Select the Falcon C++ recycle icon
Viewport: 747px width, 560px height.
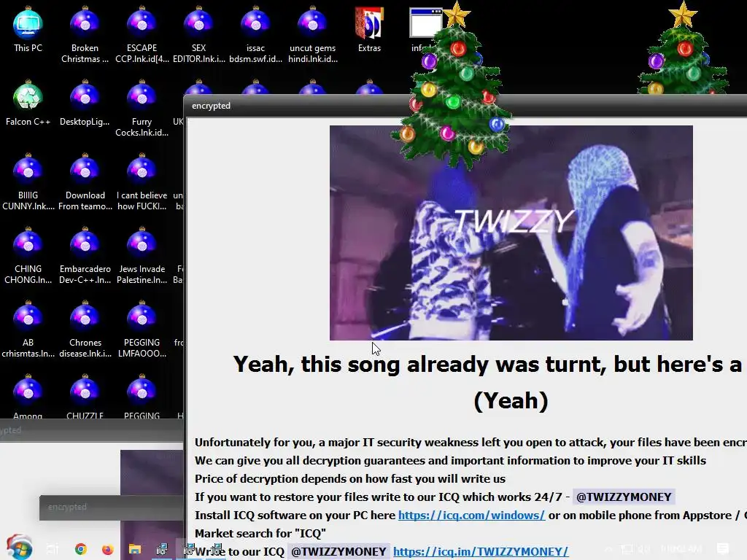tap(28, 103)
